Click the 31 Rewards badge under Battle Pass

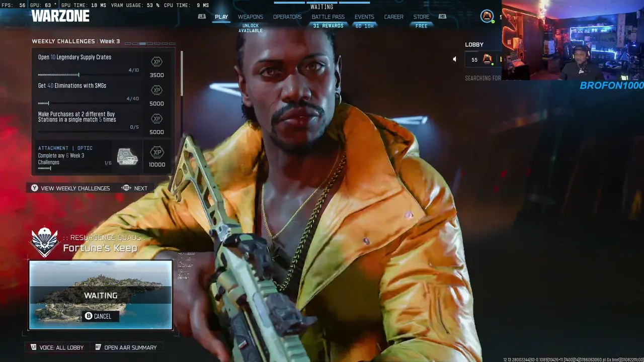click(x=328, y=26)
